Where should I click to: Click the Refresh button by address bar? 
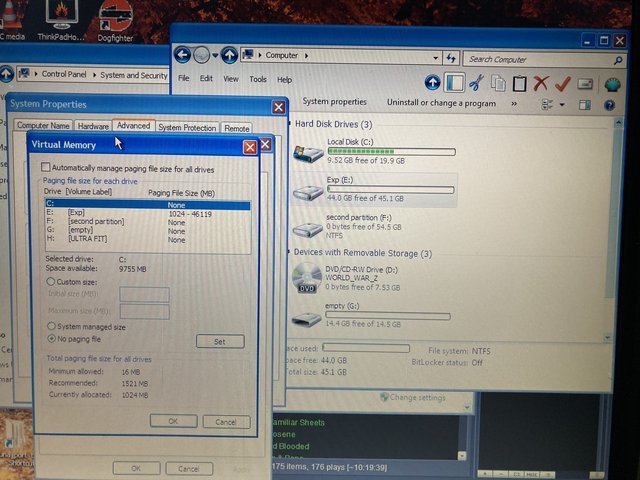[x=451, y=58]
